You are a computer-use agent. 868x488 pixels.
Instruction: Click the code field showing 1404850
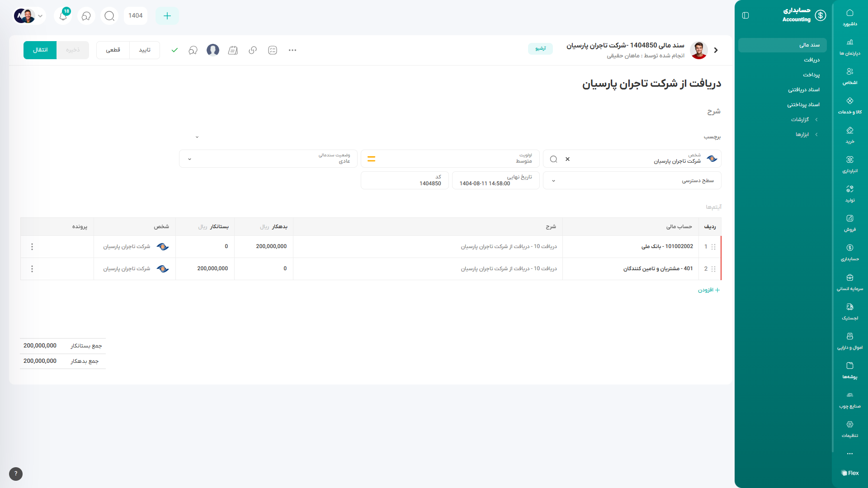[405, 181]
